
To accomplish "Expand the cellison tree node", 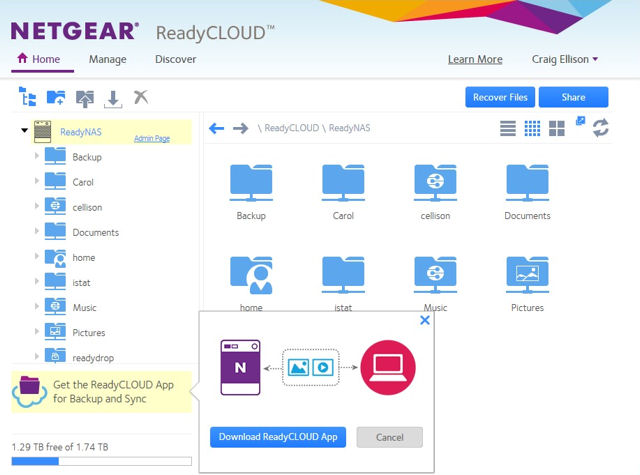I will click(36, 206).
